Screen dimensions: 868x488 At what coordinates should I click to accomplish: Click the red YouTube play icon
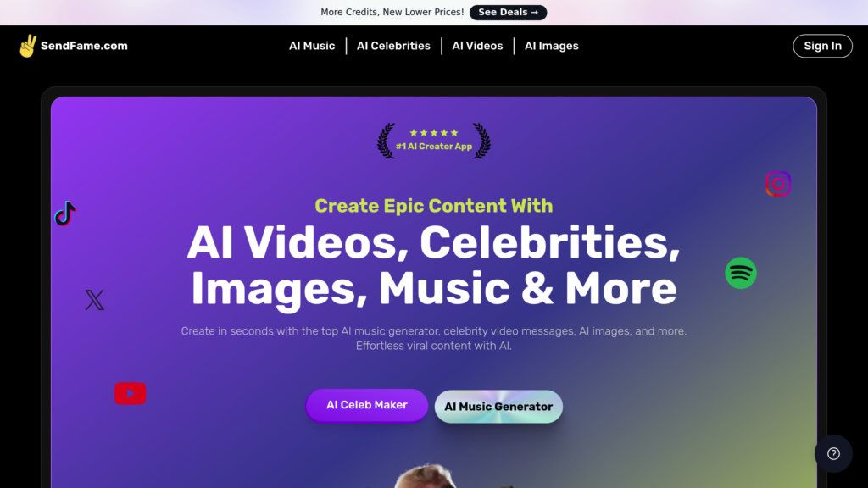click(x=130, y=393)
